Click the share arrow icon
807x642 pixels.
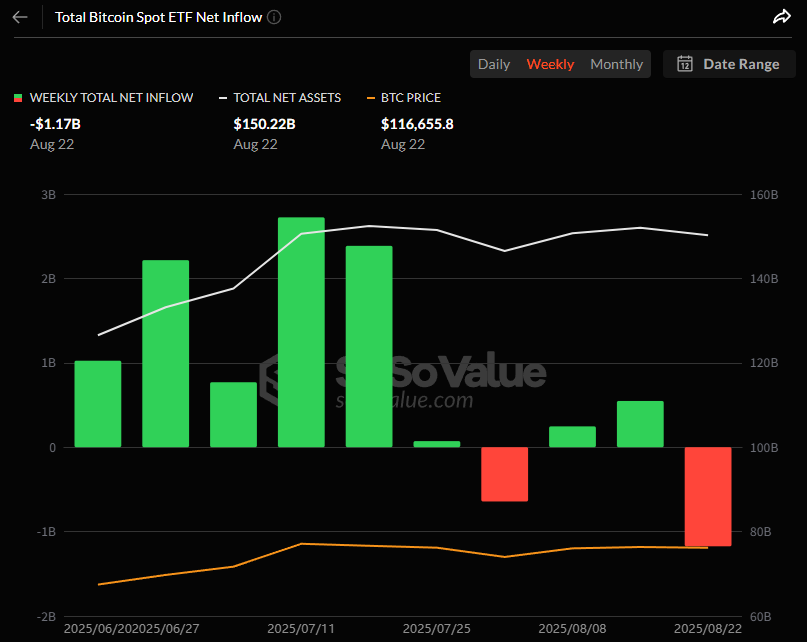click(x=782, y=17)
